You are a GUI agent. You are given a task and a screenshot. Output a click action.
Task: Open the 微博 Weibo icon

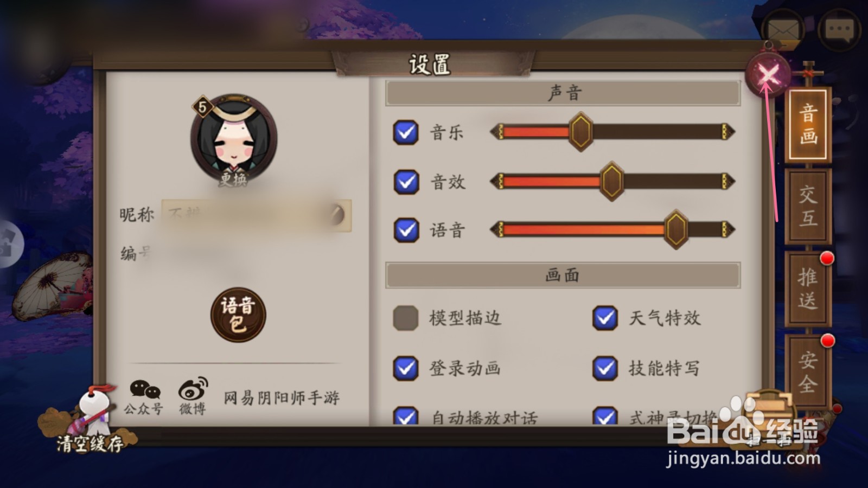pos(193,396)
